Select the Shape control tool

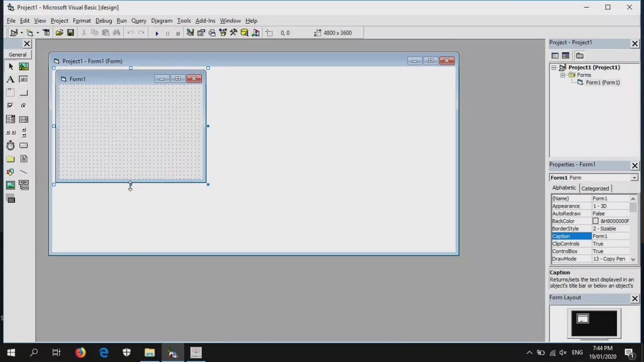pyautogui.click(x=11, y=172)
